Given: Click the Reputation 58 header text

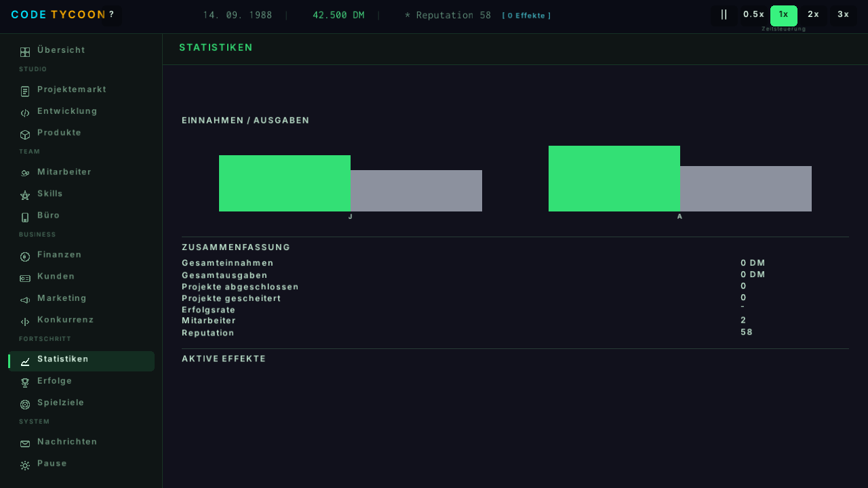Looking at the screenshot, I should (x=448, y=15).
